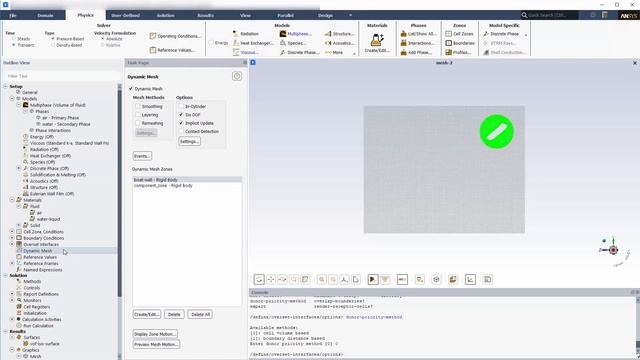
Task: Click the Materials Create/Edit icon
Action: point(377,40)
